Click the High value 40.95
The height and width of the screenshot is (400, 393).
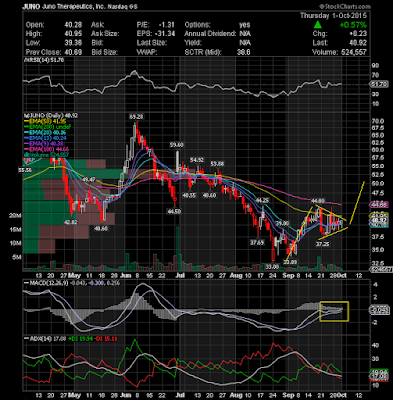point(72,34)
